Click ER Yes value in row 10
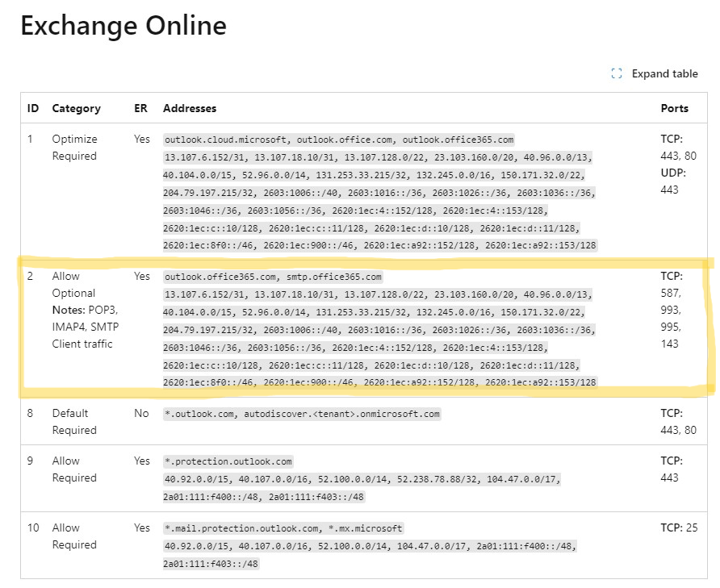The image size is (720, 588). point(142,528)
